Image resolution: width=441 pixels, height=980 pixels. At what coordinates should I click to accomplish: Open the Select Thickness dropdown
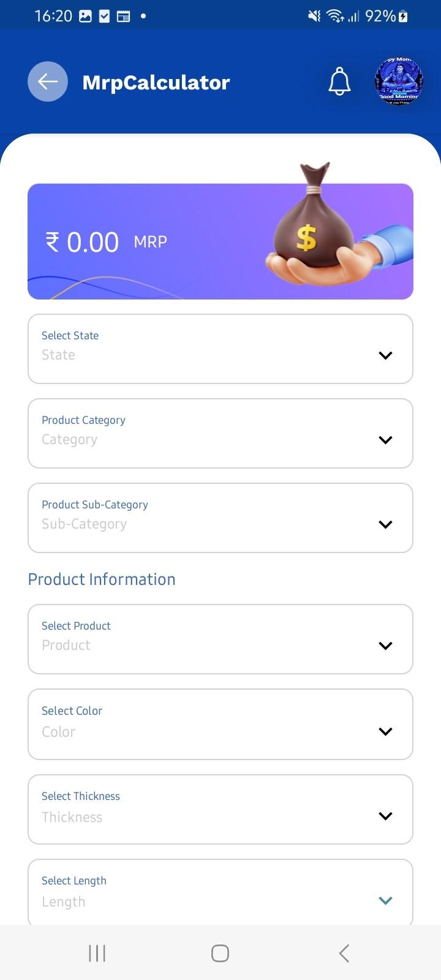coord(221,810)
